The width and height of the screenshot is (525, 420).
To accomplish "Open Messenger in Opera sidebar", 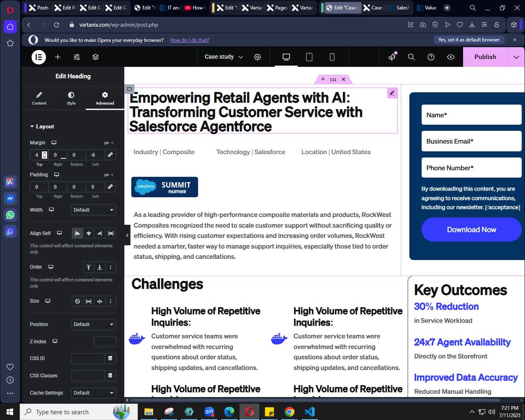I will pos(10,199).
